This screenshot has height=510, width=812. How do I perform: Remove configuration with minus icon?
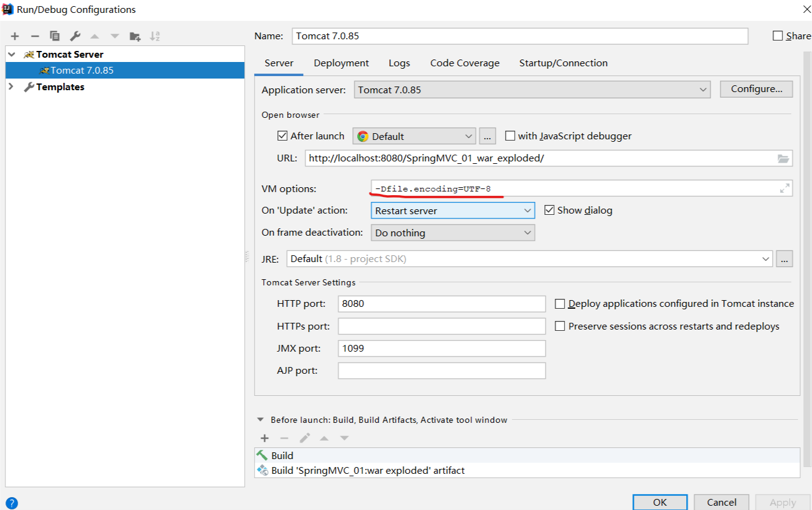tap(35, 36)
